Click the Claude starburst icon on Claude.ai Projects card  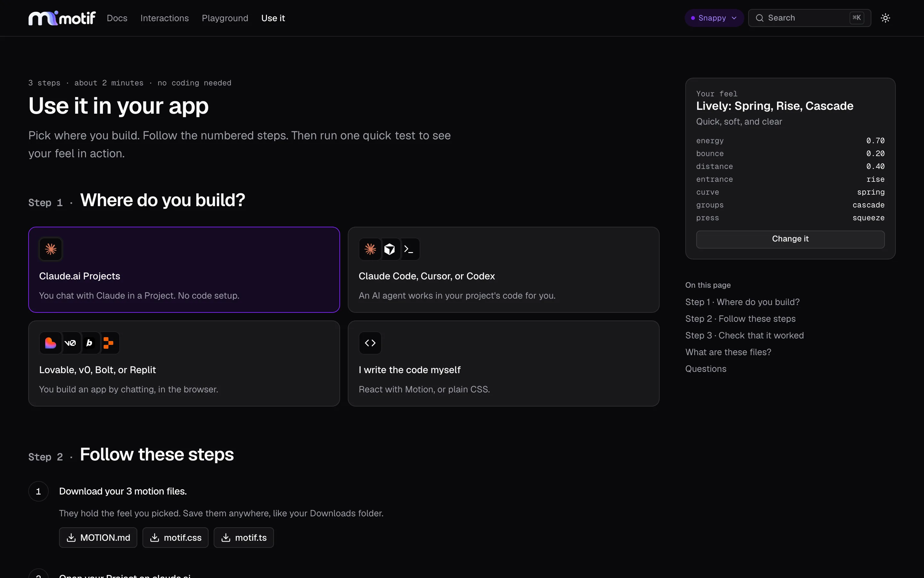pos(51,249)
